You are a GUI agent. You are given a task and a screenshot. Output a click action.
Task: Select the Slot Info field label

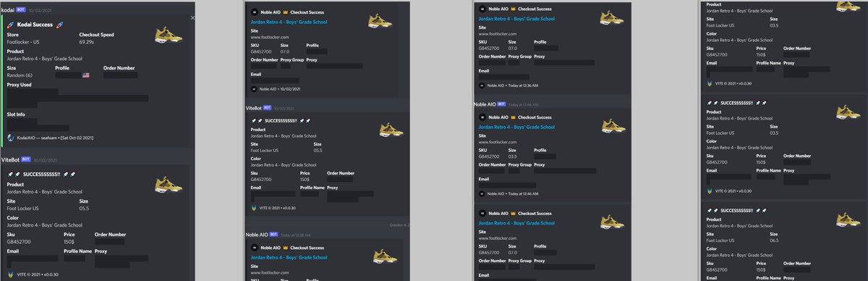click(16, 114)
